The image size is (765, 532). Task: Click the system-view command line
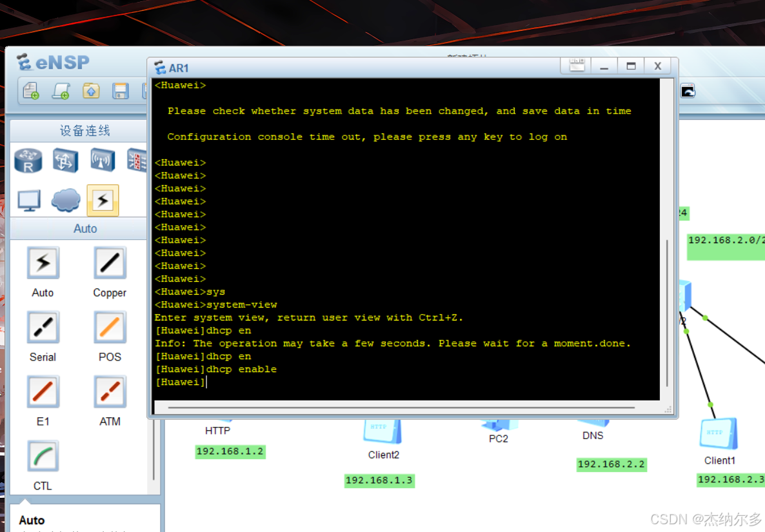[215, 305]
